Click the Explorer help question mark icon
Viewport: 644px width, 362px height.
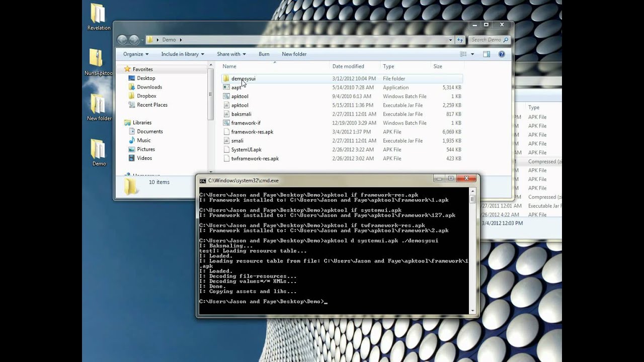click(502, 54)
